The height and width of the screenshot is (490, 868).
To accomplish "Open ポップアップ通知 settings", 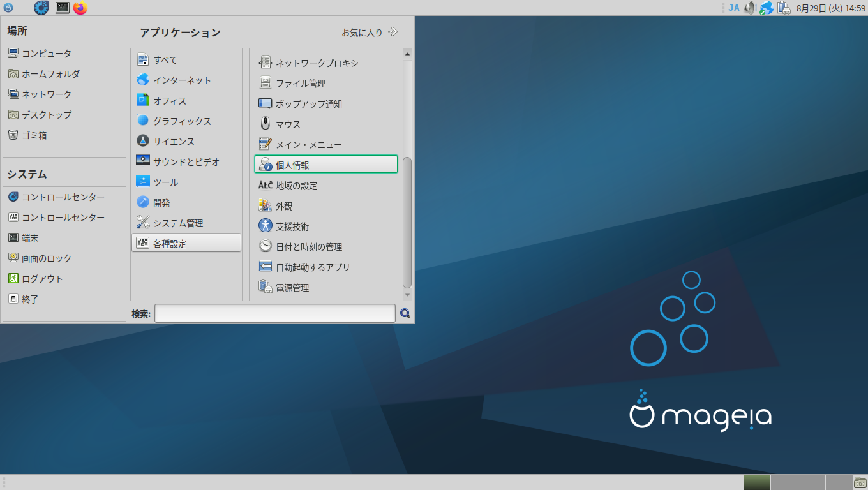I will pos(326,104).
